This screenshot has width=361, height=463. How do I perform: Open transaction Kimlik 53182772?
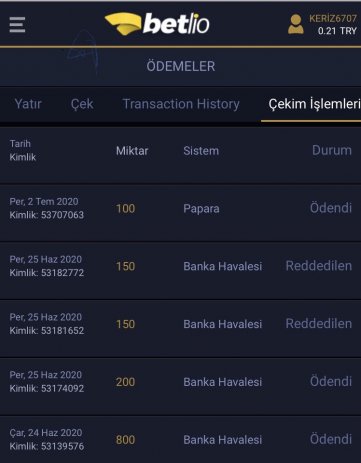[x=180, y=266]
